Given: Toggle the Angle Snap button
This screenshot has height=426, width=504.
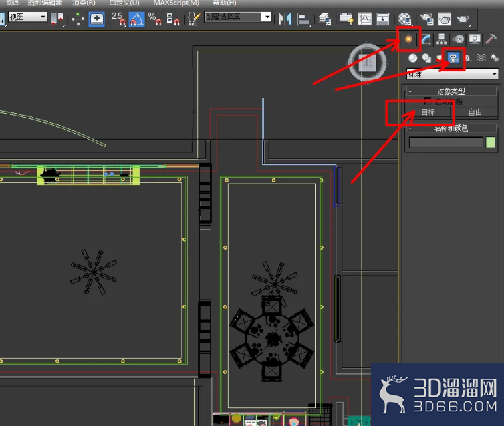Looking at the screenshot, I should tap(136, 19).
